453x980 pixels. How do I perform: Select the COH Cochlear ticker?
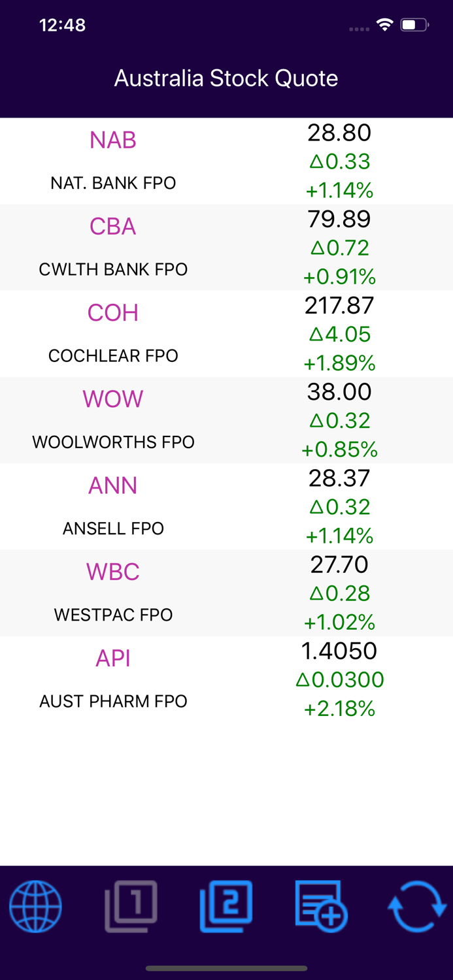tap(112, 313)
